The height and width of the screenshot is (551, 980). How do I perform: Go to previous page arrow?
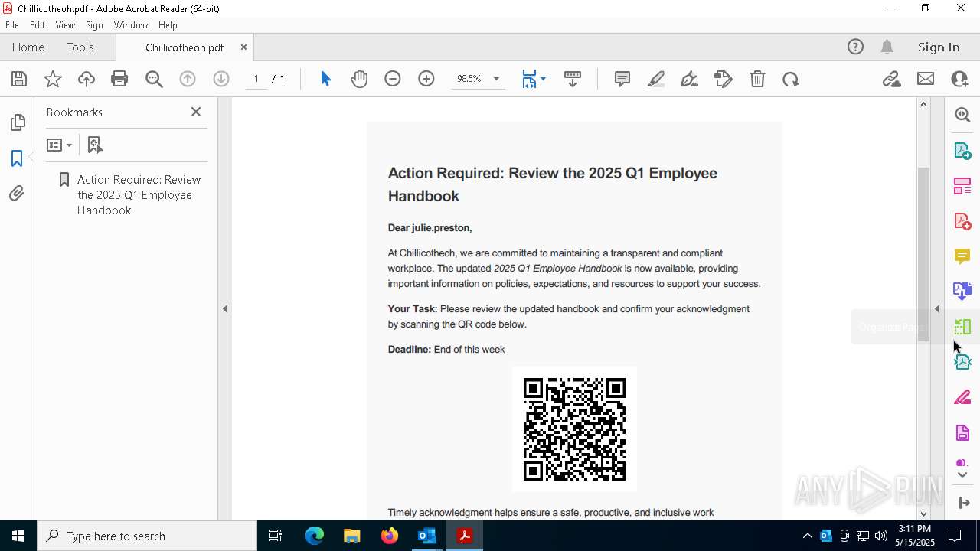pyautogui.click(x=188, y=79)
